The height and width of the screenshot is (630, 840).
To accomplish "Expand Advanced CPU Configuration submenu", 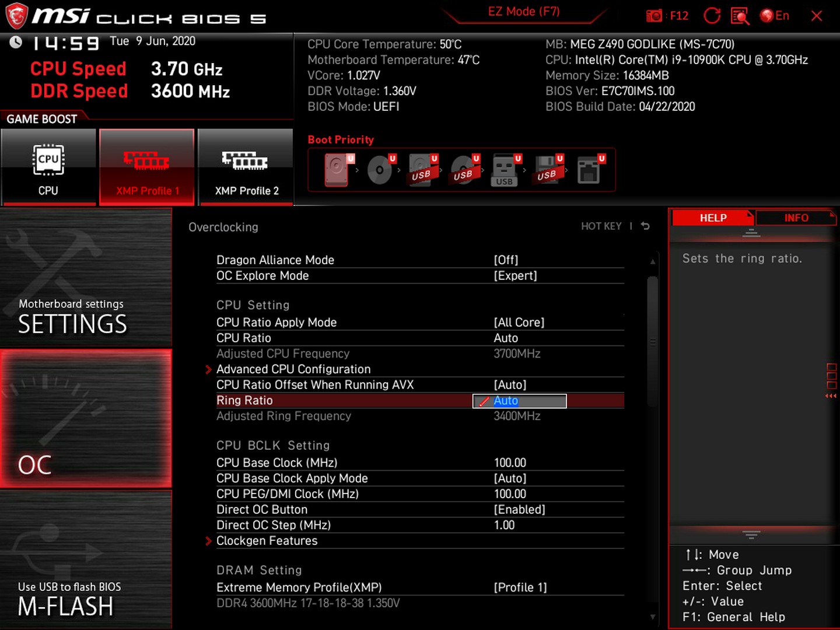I will point(293,369).
